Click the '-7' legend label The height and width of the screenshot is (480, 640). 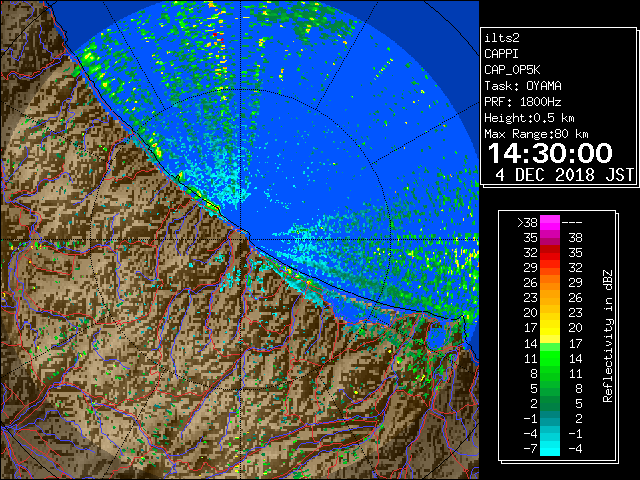(530, 449)
